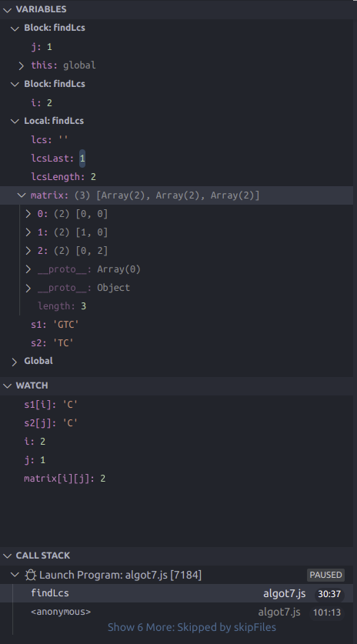Viewport: 357px width, 644px height.
Task: Select the lcsLast variable value
Action: [x=82, y=158]
